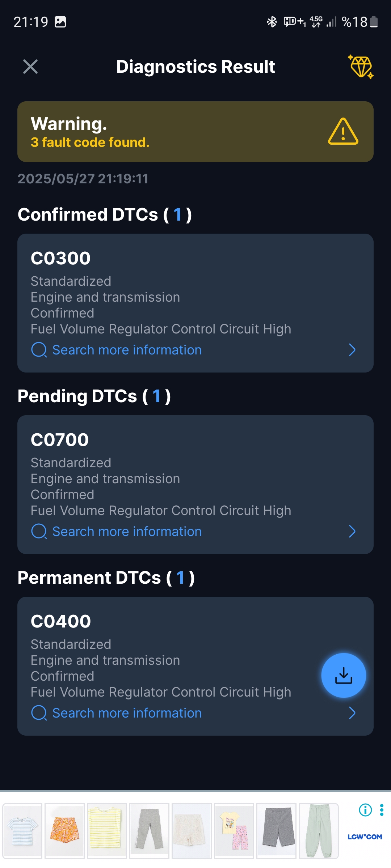The height and width of the screenshot is (868, 391).
Task: Open the C0300 confirmed fault card
Action: 195,303
